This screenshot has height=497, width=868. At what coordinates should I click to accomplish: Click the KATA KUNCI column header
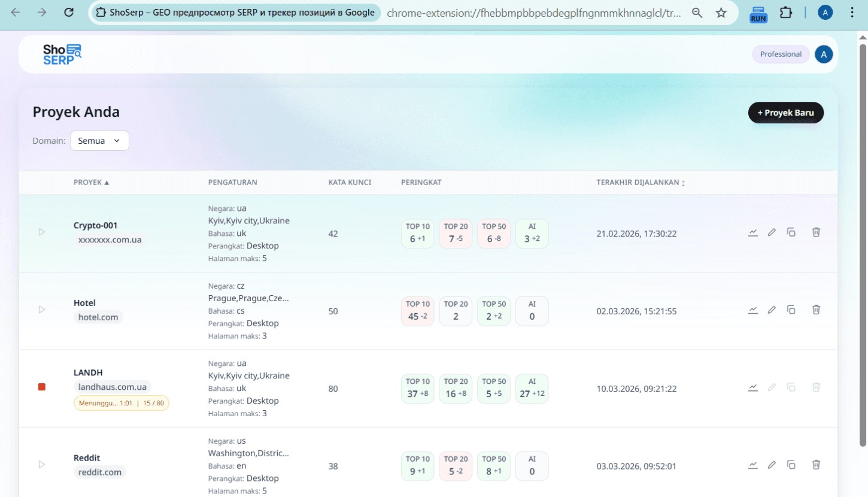350,182
